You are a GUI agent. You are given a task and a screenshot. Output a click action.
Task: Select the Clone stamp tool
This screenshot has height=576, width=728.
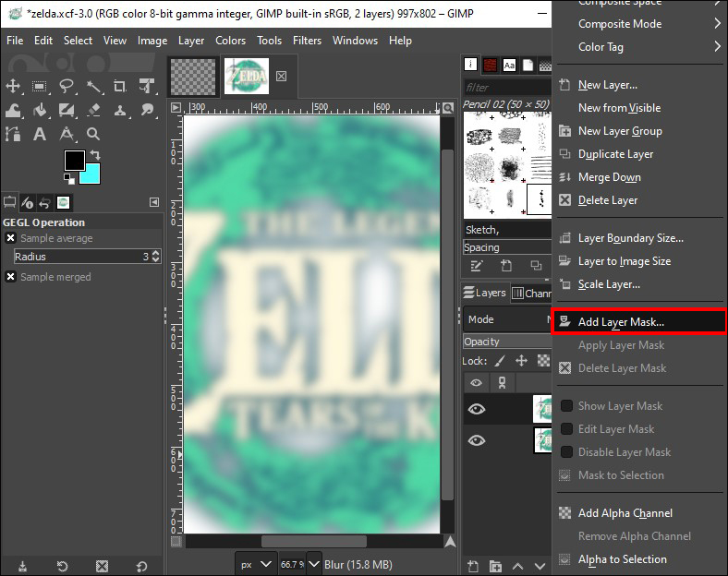click(x=120, y=110)
